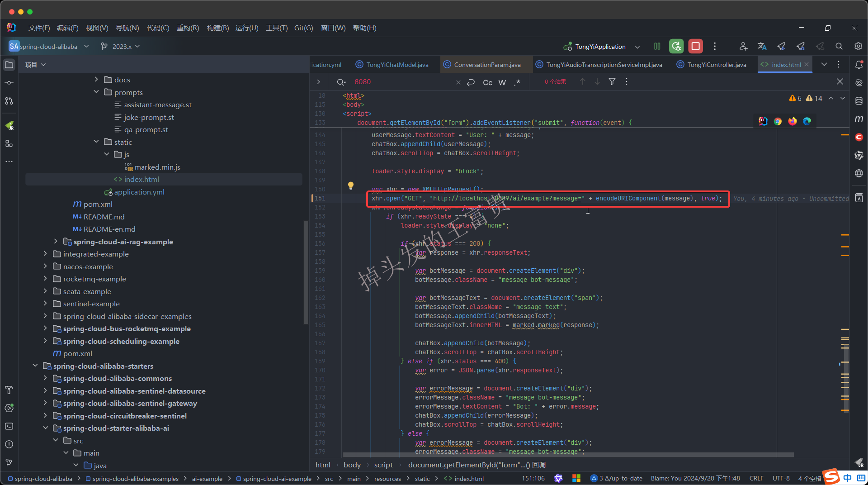This screenshot has width=868, height=485.
Task: Show hidden editor tabs dropdown
Action: pyautogui.click(x=824, y=64)
